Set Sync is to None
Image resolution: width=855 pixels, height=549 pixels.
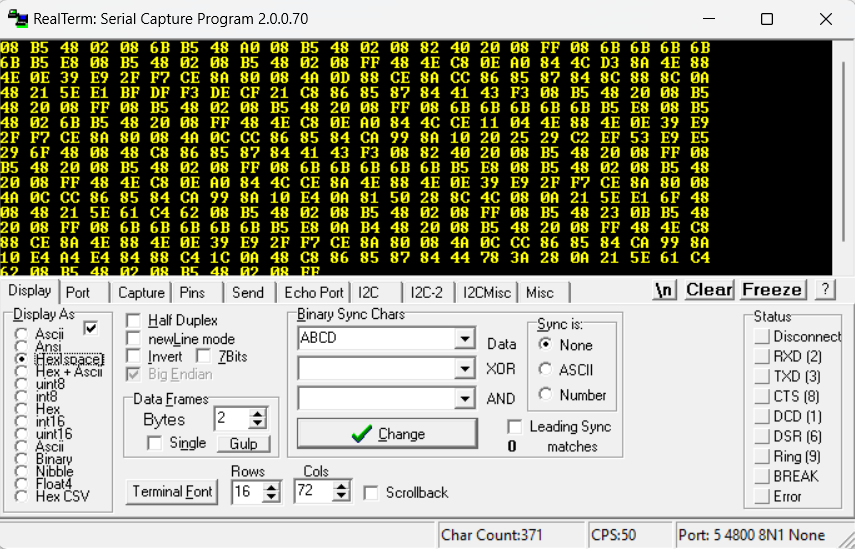545,345
